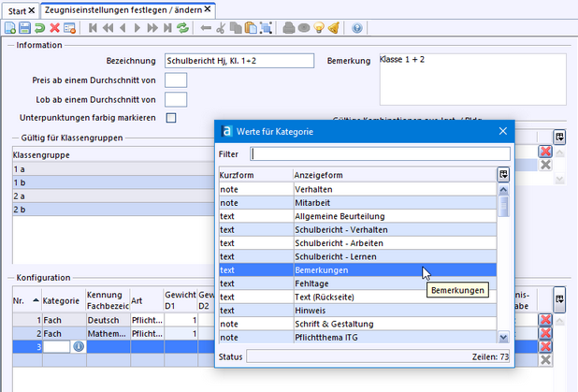Click the Kategorie cell input in row 3

pyautogui.click(x=56, y=347)
